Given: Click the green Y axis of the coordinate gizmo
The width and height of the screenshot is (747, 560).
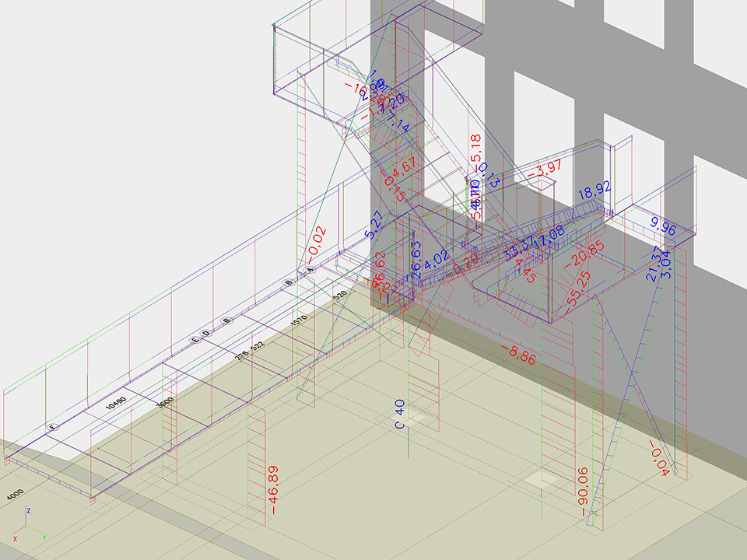Looking at the screenshot, I should pos(36,534).
